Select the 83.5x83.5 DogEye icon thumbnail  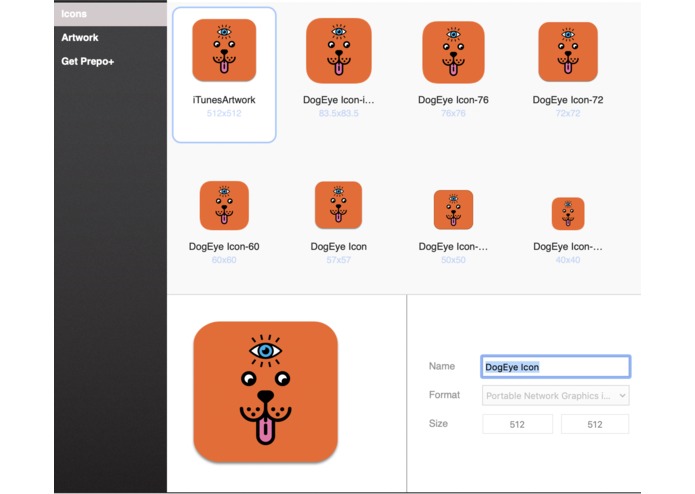pyautogui.click(x=339, y=51)
